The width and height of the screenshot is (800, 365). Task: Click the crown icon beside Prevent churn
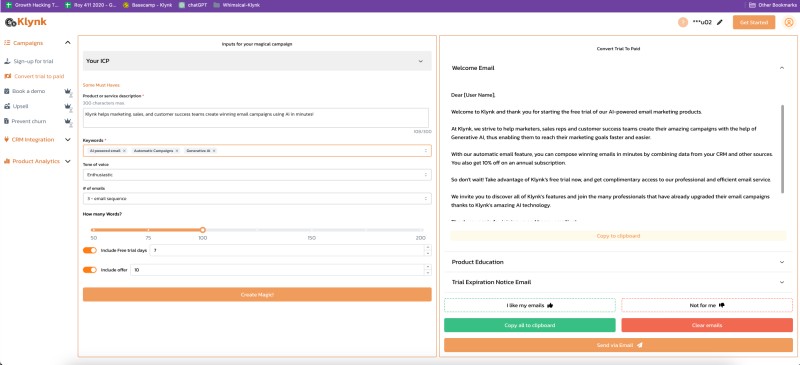point(67,121)
